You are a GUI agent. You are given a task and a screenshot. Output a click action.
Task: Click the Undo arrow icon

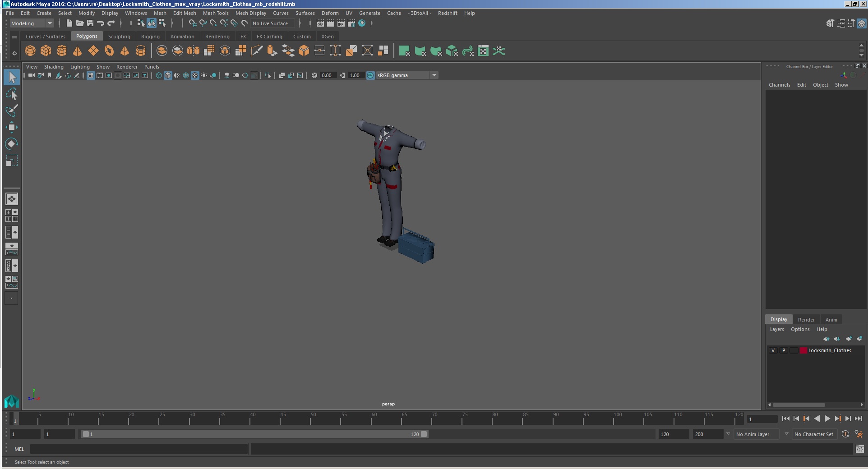click(101, 23)
